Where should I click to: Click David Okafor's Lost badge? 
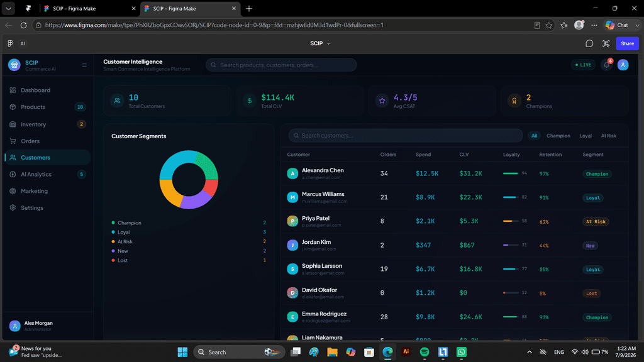[x=591, y=293]
